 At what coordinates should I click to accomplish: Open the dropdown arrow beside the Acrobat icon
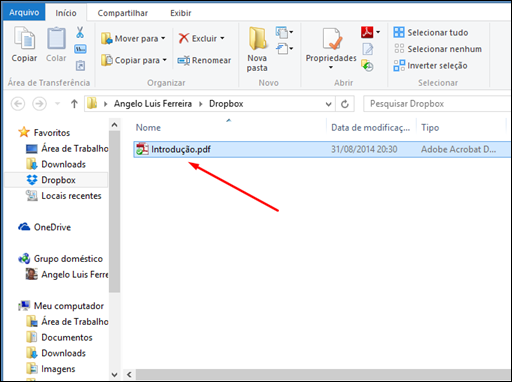(x=378, y=32)
